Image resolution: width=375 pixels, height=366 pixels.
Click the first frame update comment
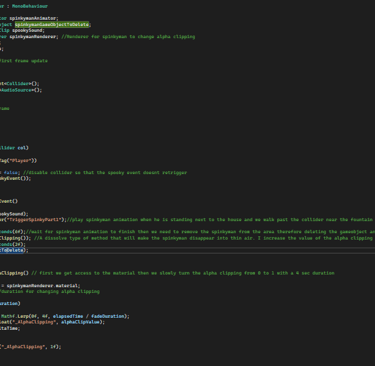click(x=24, y=61)
